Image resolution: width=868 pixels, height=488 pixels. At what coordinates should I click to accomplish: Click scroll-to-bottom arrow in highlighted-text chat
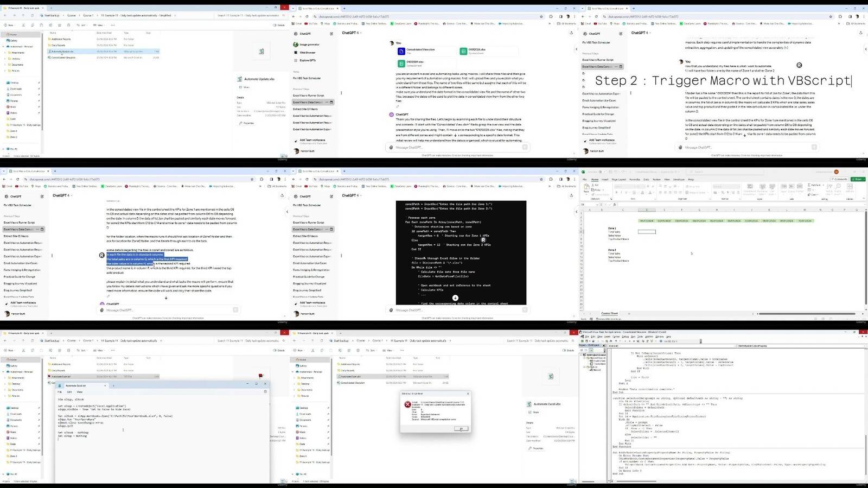166,298
